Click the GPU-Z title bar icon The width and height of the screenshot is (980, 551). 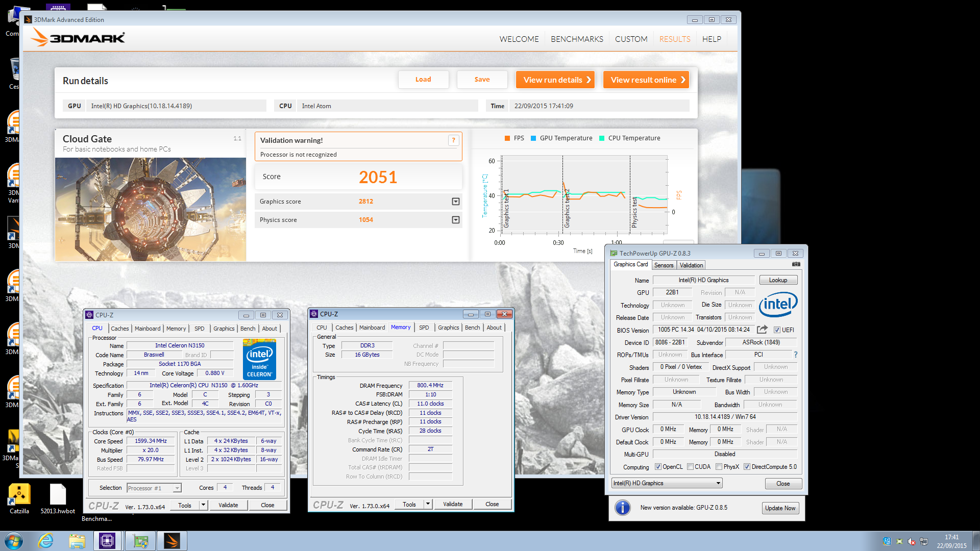pyautogui.click(x=614, y=253)
